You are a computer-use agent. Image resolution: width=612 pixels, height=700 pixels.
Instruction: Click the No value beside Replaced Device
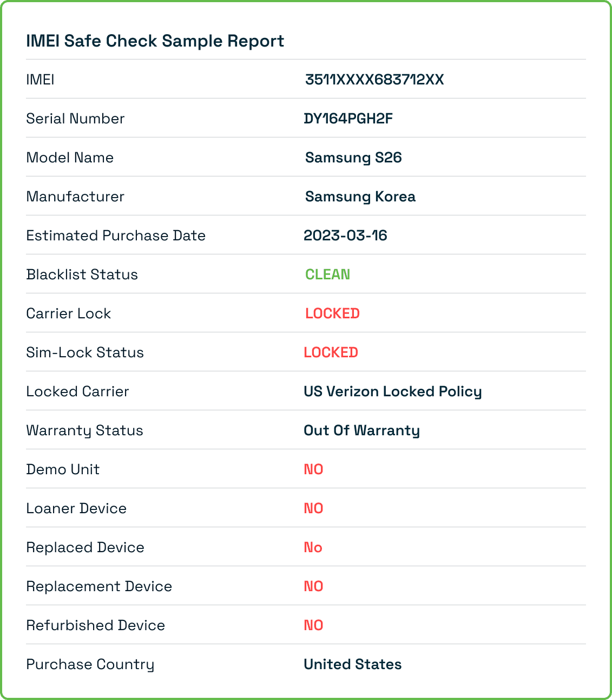coord(313,547)
